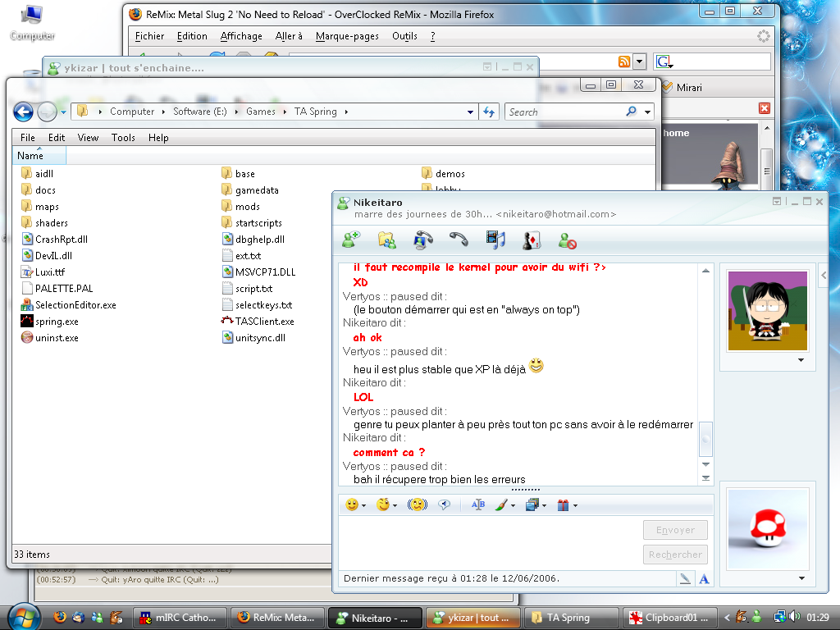Click the phone call icon
The height and width of the screenshot is (630, 840).
tap(459, 240)
